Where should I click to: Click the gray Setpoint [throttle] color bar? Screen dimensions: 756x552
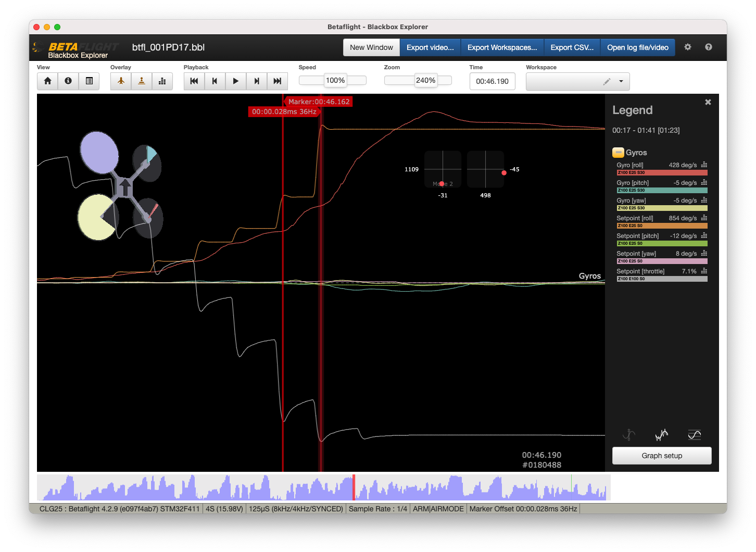[x=662, y=279]
